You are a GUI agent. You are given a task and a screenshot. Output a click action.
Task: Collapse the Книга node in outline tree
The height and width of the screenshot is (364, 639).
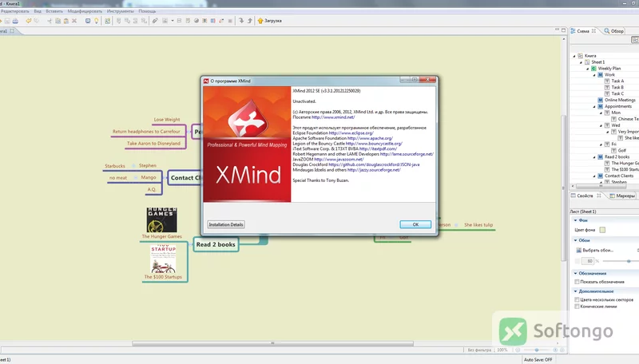pyautogui.click(x=574, y=56)
